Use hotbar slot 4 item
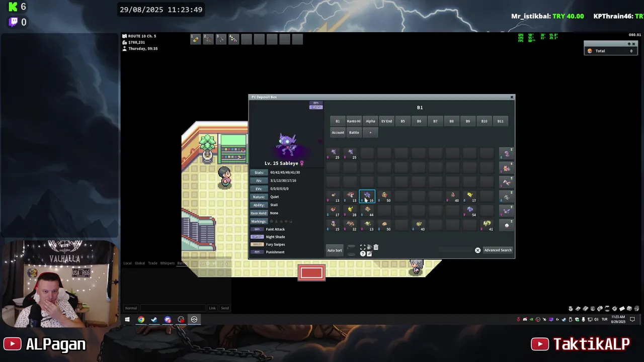The width and height of the screenshot is (644, 362). (233, 39)
